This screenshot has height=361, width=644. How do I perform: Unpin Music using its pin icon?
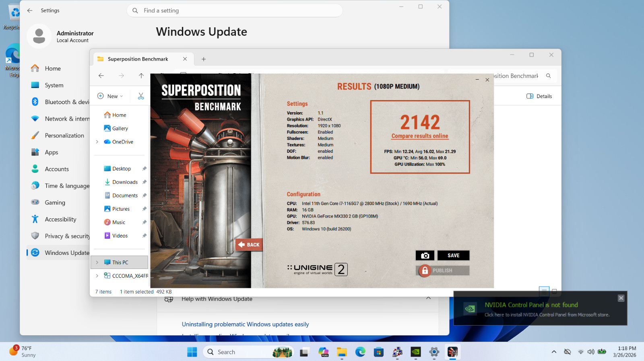(144, 222)
